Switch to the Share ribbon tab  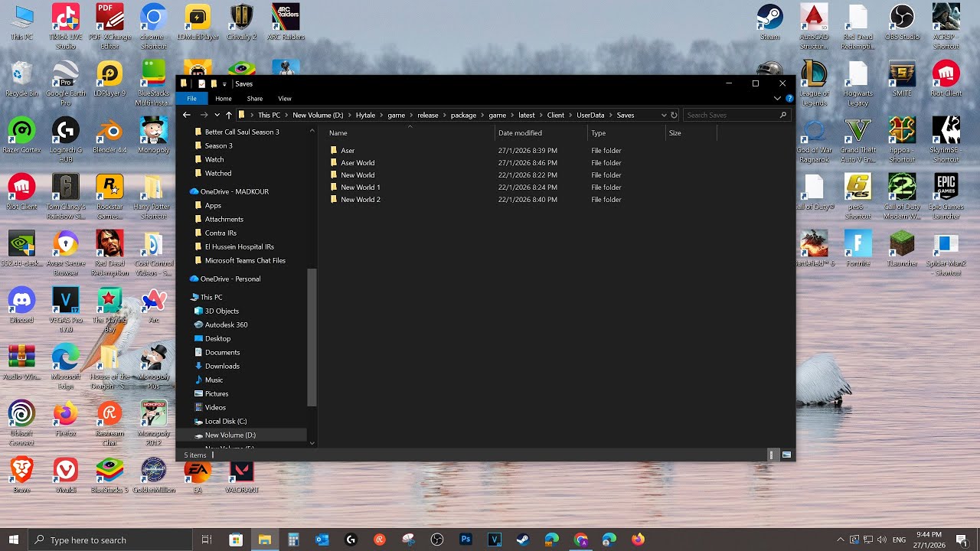pos(255,99)
